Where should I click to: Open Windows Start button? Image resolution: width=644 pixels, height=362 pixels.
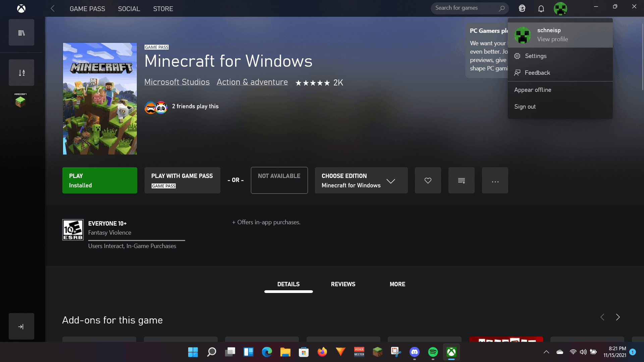click(193, 352)
